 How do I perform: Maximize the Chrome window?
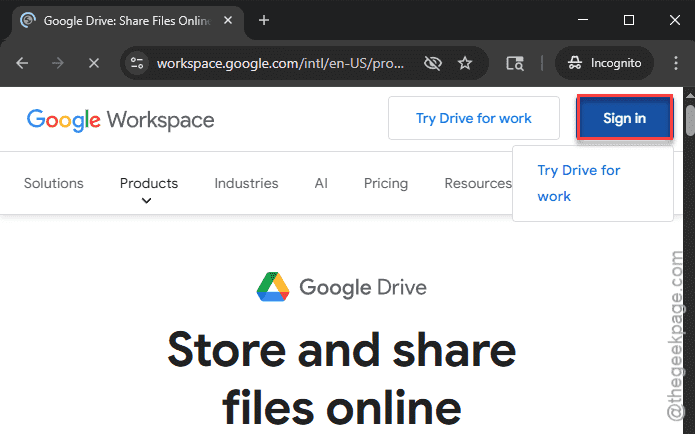click(x=629, y=20)
